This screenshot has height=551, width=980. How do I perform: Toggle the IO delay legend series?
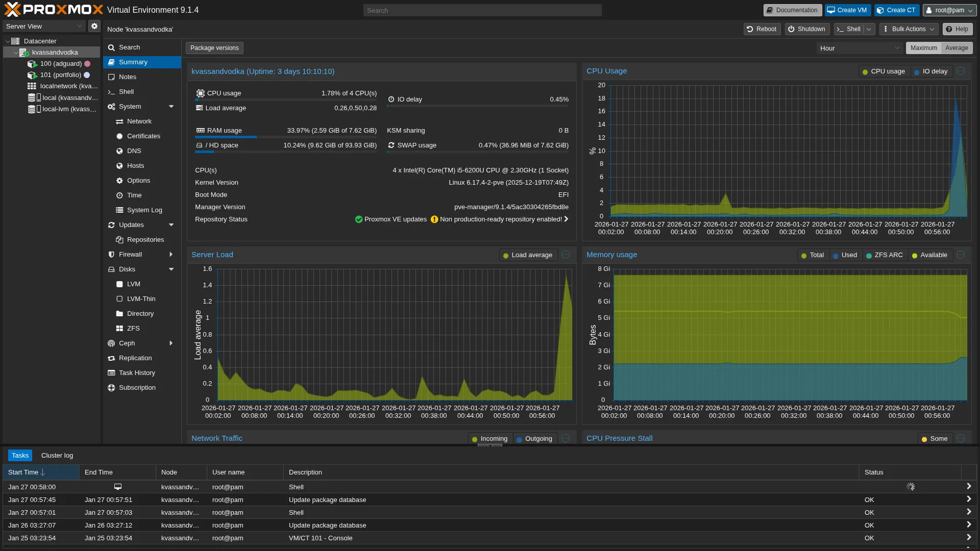930,71
